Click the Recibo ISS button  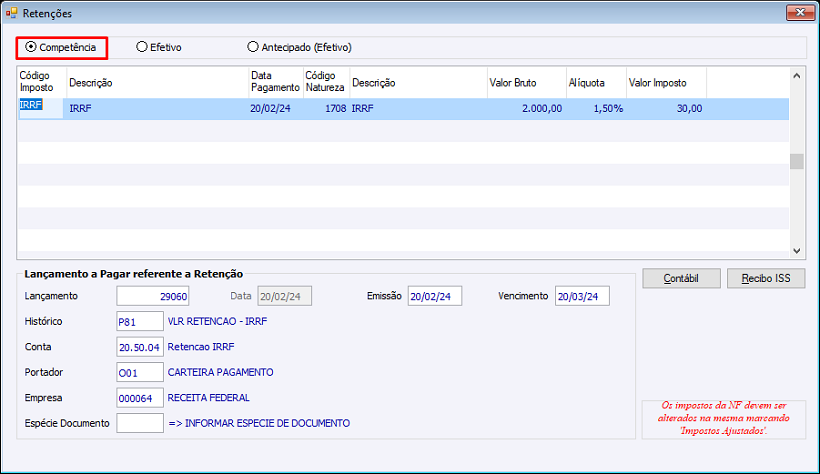coord(766,278)
